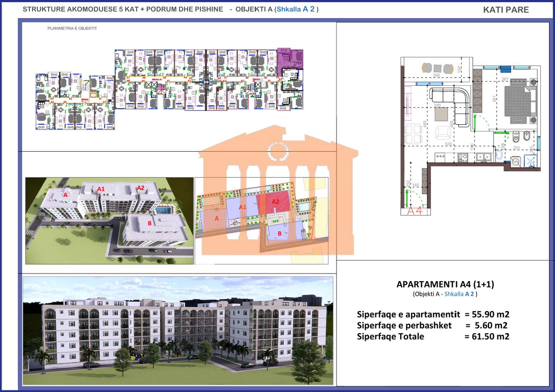Click the toilet symbol in the bathroom
The width and height of the screenshot is (555, 392).
pyautogui.click(x=516, y=136)
